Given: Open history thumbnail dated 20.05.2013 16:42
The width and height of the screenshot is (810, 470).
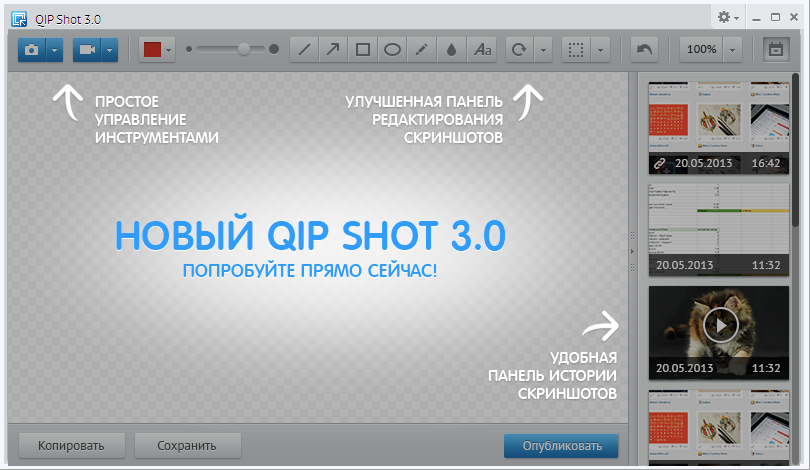Looking at the screenshot, I should pos(719,128).
